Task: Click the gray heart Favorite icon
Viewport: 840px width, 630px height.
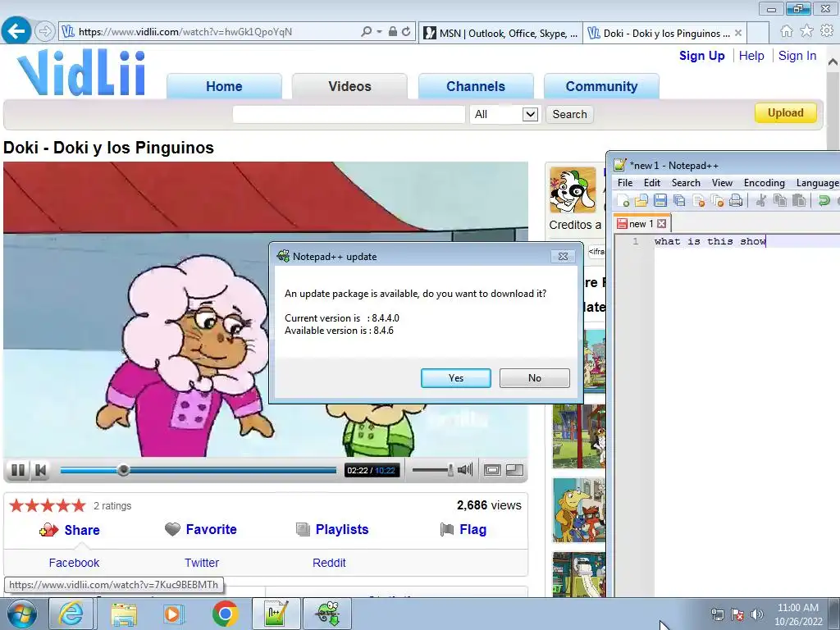Action: click(172, 529)
